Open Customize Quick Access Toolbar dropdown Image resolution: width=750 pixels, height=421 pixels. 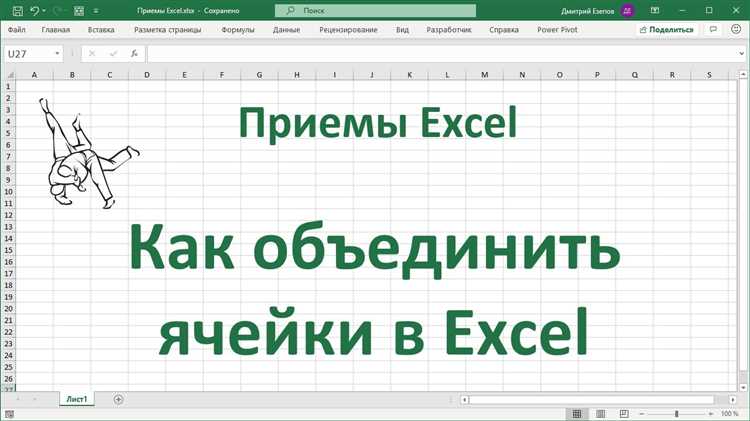[96, 11]
